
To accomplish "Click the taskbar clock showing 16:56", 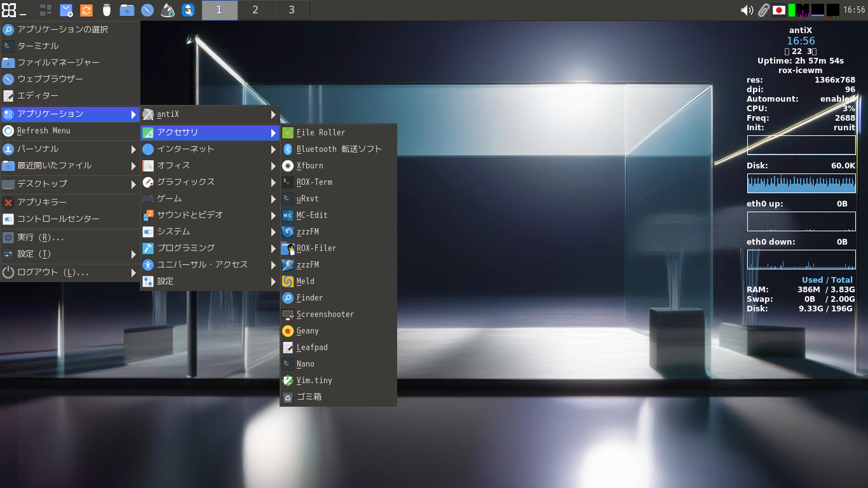I will point(854,10).
